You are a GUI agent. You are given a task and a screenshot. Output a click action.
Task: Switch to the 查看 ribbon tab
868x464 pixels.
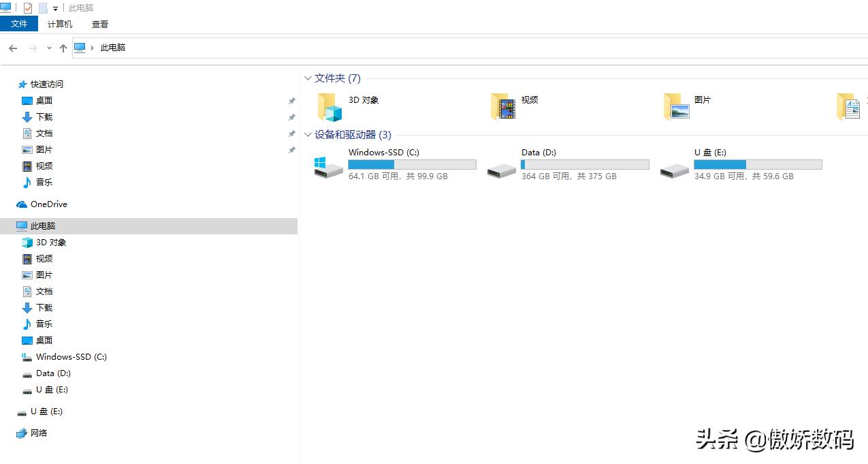coord(100,24)
